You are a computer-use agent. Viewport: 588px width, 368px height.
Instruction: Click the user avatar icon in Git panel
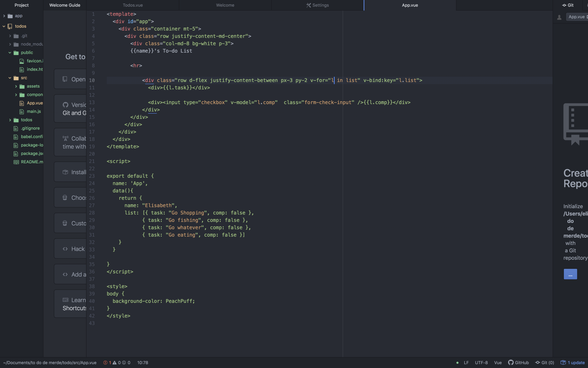click(x=559, y=17)
